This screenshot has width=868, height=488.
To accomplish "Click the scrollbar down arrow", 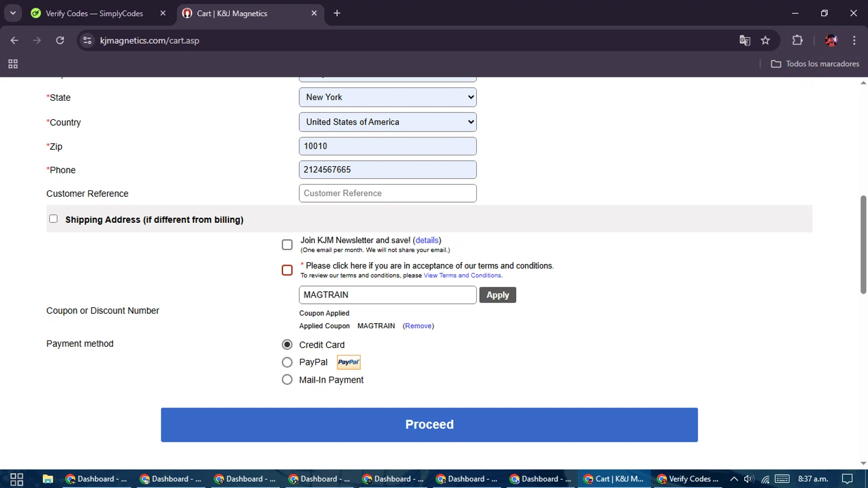I will coord(863,463).
